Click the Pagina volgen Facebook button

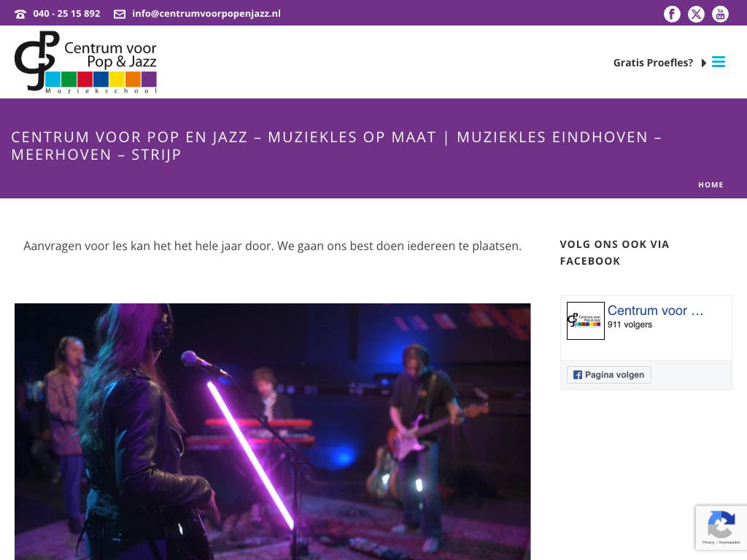click(x=608, y=375)
